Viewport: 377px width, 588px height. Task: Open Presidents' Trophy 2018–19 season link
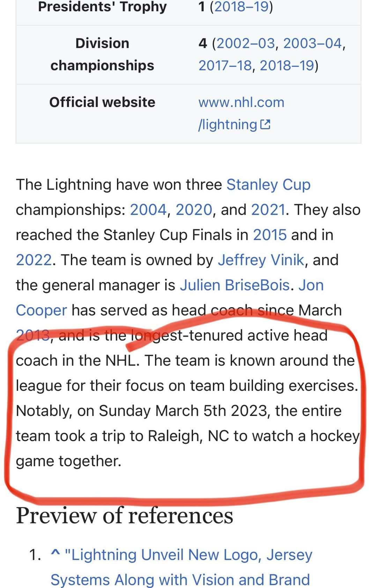pos(241,6)
